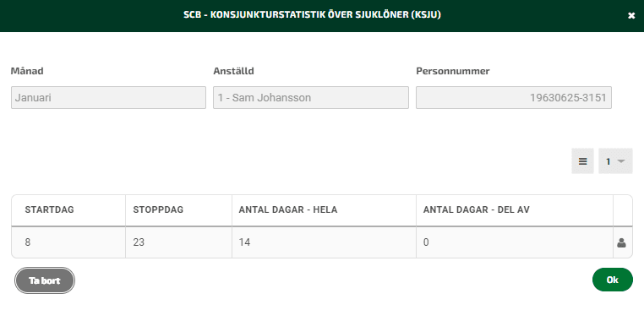Confirm with the green Ok button
Image resolution: width=644 pixels, height=310 pixels.
(x=613, y=280)
